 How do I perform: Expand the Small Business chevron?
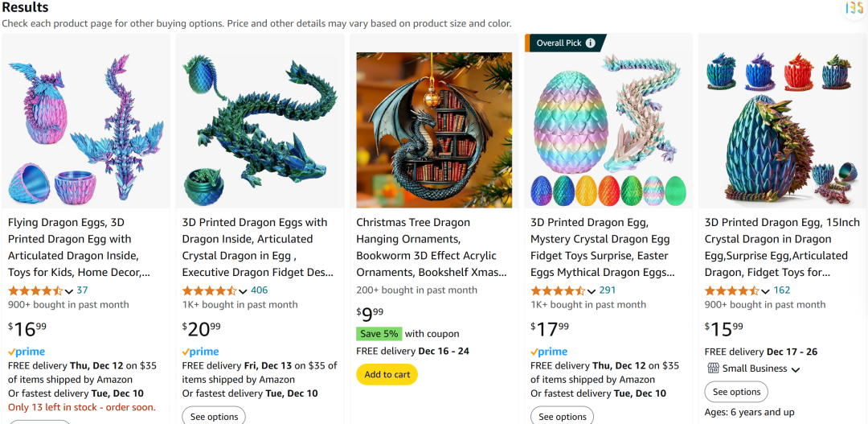796,369
